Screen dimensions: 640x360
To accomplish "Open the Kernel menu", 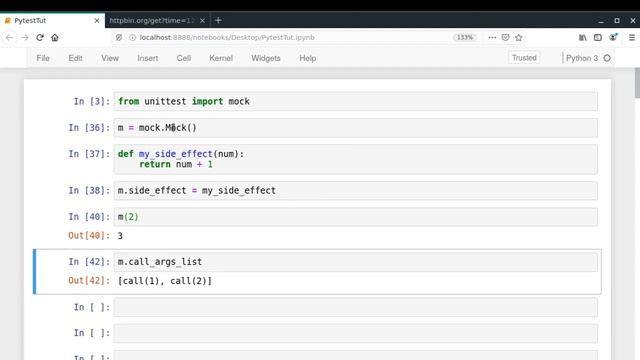I will coord(221,58).
